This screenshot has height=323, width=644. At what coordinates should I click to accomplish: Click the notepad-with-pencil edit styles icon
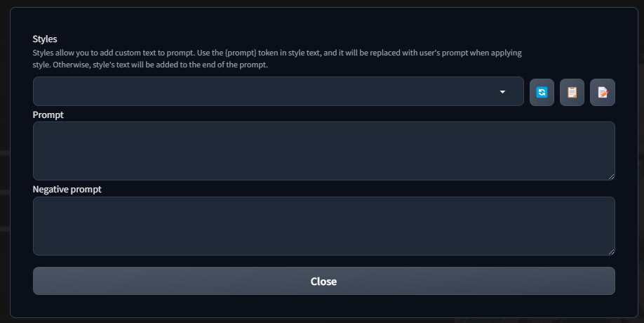[603, 92]
